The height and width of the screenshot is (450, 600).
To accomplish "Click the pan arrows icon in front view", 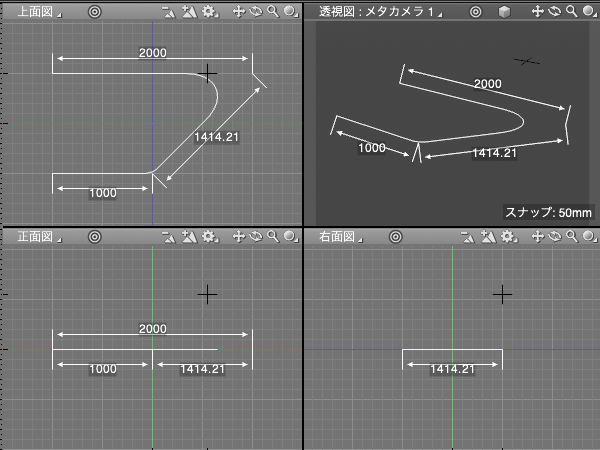I will (238, 237).
